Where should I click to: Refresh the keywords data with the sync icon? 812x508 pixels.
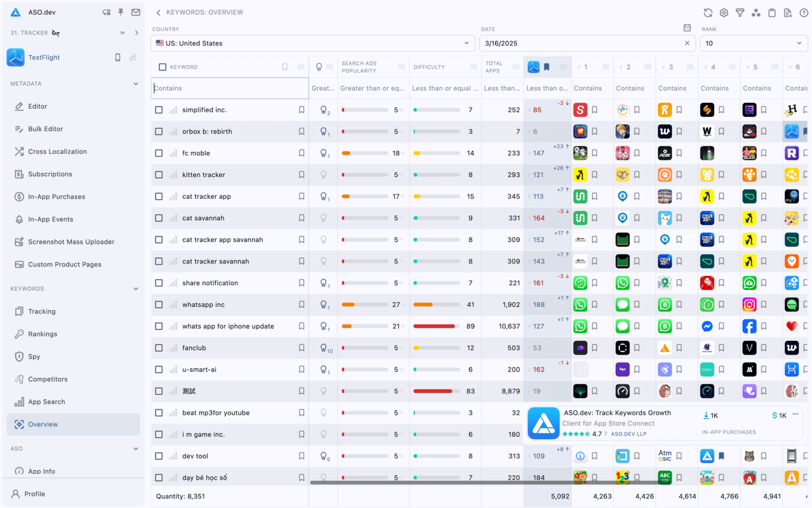coord(708,12)
